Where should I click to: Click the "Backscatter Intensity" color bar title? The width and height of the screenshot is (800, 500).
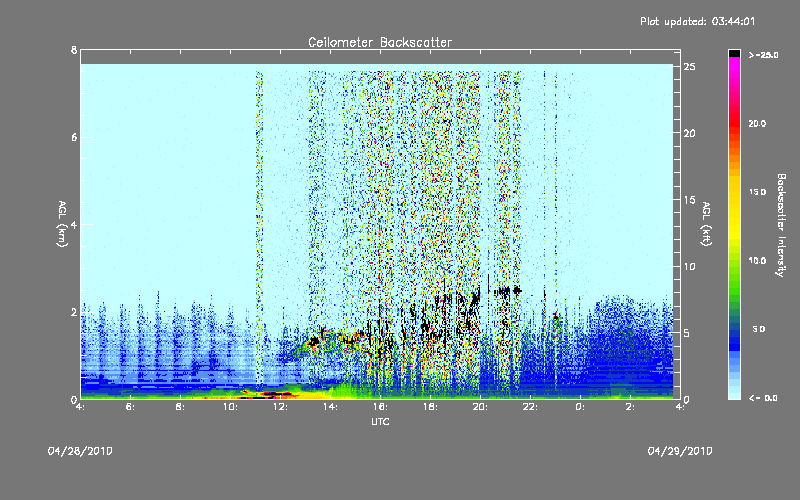[x=779, y=224]
